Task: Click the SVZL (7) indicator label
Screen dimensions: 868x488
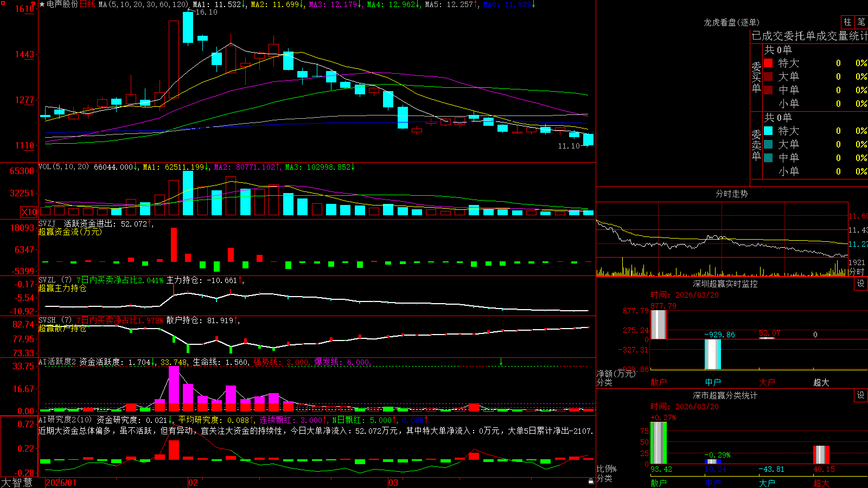Action: 55,280
